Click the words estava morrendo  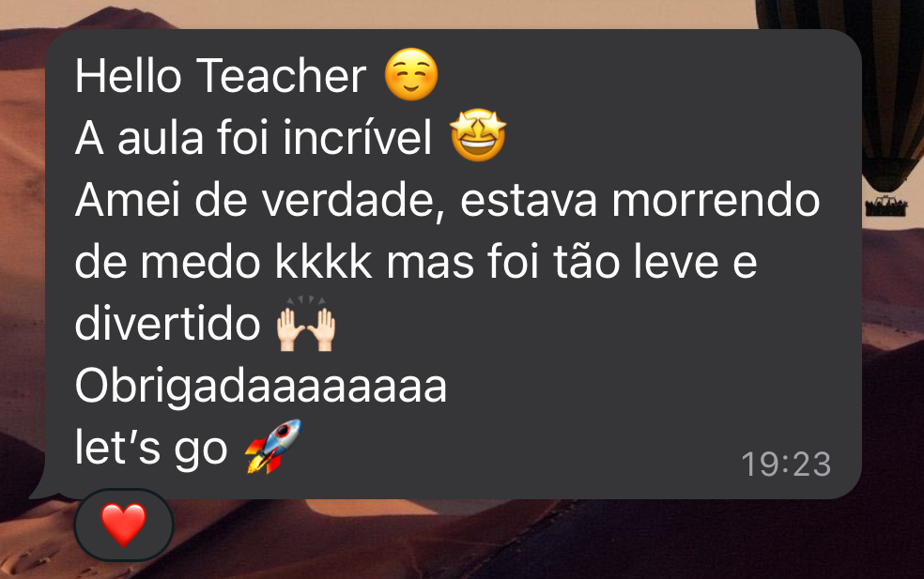640,200
